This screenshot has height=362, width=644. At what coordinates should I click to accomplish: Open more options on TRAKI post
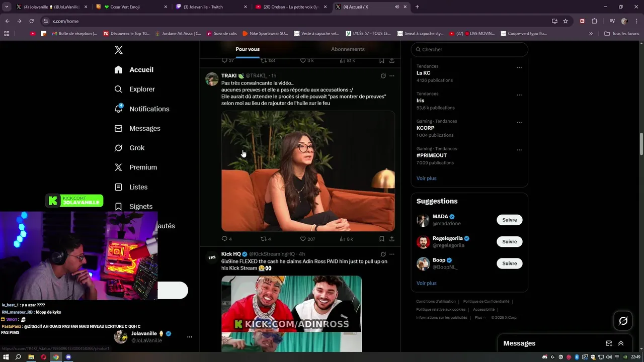[x=392, y=76]
